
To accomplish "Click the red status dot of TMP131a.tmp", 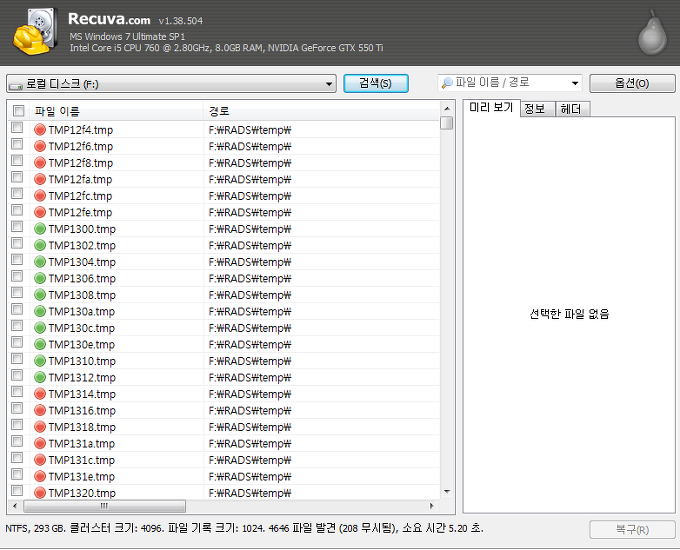I will (40, 443).
